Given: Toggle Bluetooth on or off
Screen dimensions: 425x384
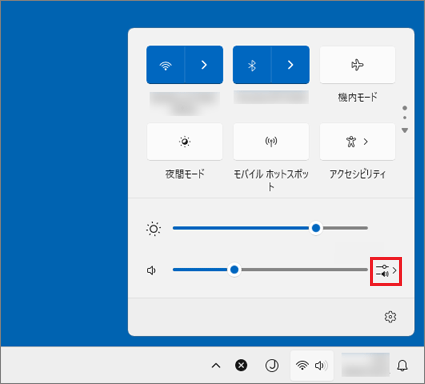Looking at the screenshot, I should (x=252, y=65).
